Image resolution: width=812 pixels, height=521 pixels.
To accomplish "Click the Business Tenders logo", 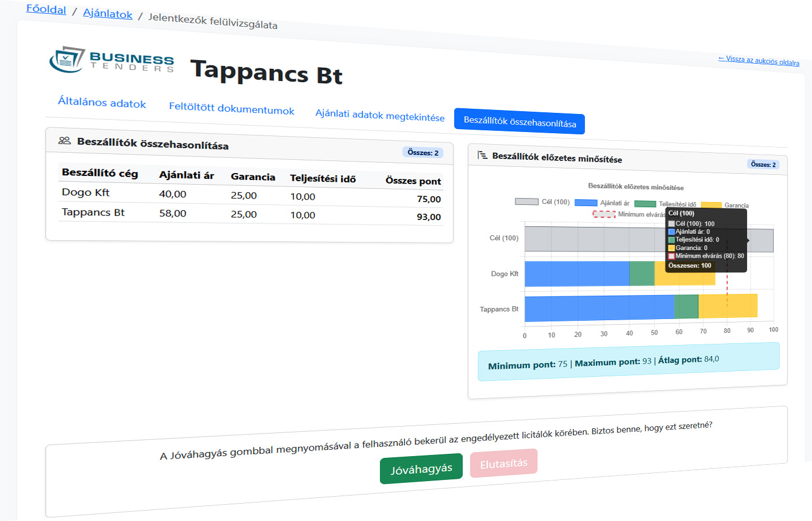I will pyautogui.click(x=112, y=60).
